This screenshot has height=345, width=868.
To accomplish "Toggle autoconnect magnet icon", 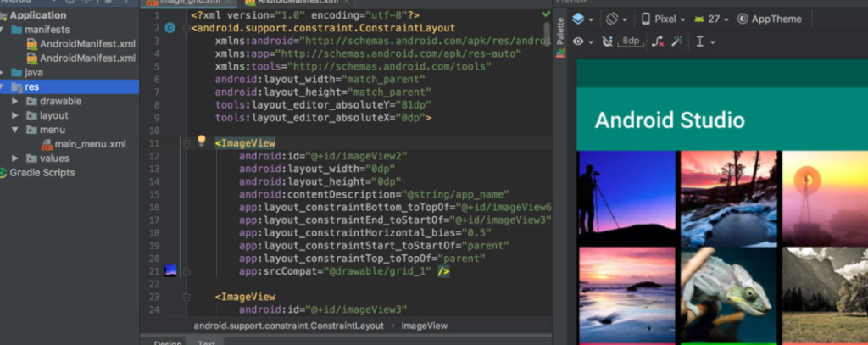I will [607, 42].
